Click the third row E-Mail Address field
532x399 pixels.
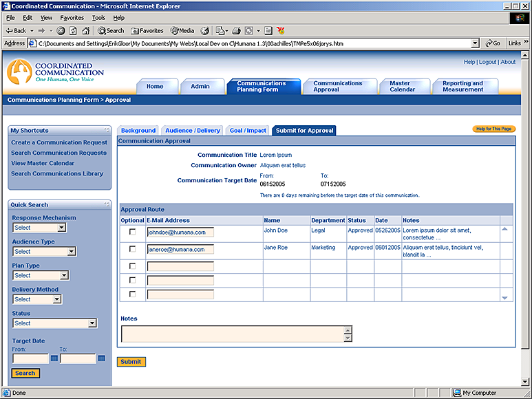[x=180, y=266]
